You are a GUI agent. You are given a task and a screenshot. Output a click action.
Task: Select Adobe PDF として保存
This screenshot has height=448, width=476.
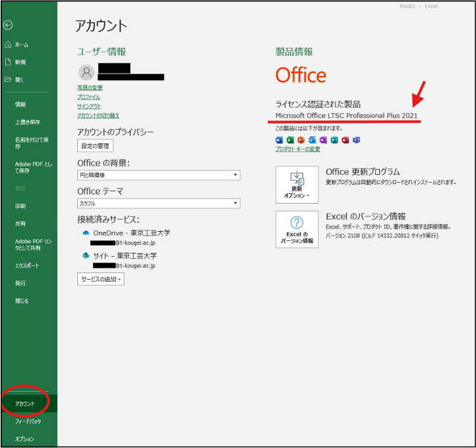pos(33,168)
